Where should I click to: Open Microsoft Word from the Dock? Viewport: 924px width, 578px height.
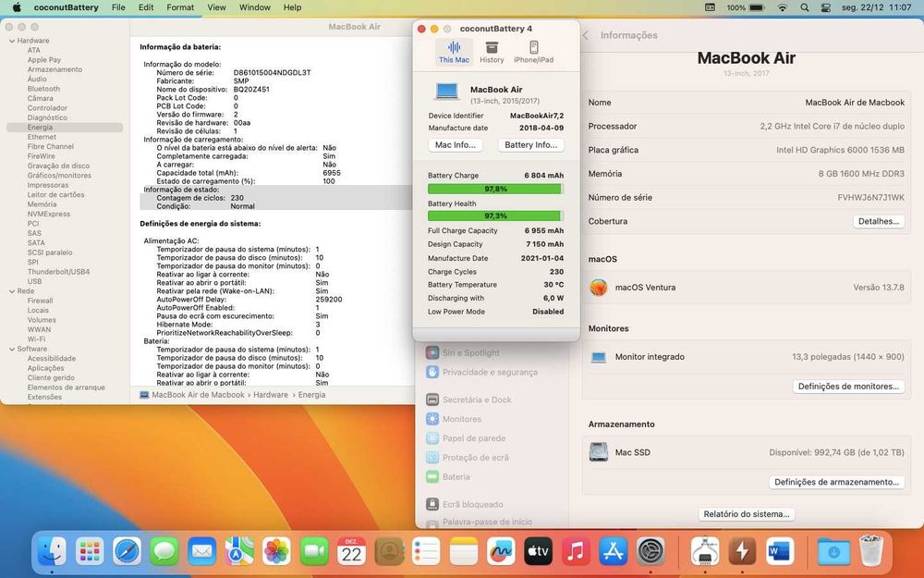click(780, 551)
